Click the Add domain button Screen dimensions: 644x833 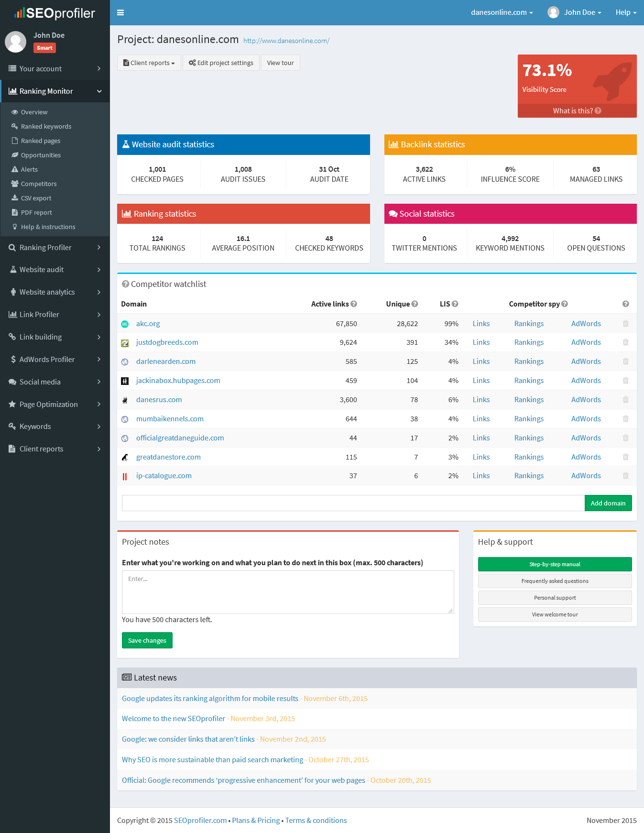[608, 503]
